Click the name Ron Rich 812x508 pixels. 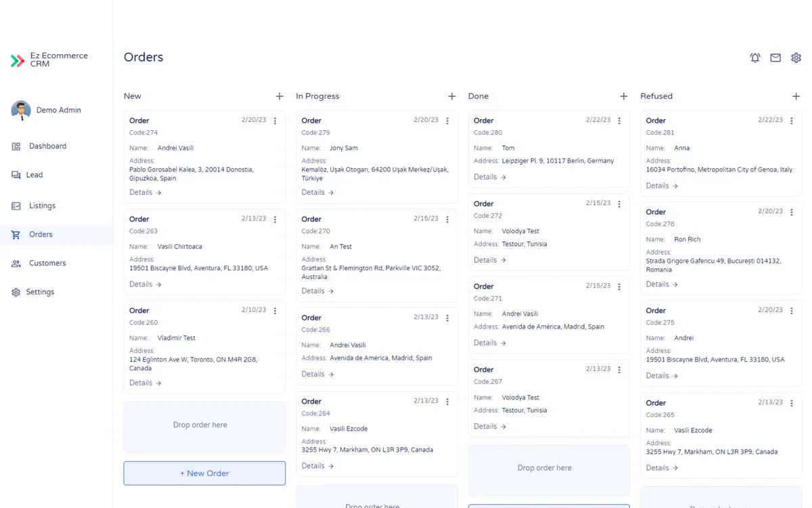point(687,240)
